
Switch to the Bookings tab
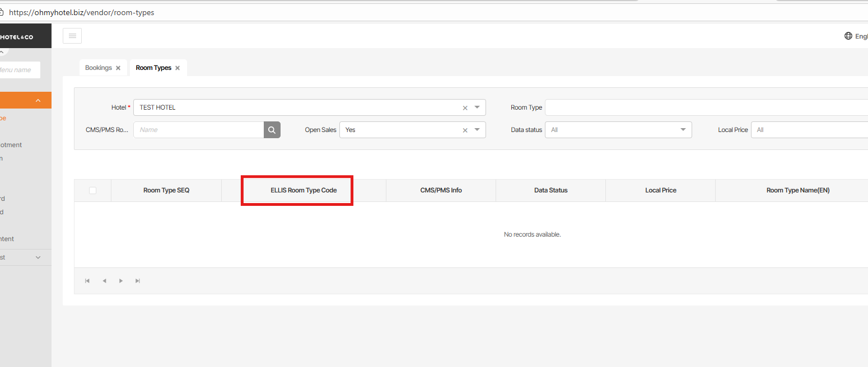(99, 68)
